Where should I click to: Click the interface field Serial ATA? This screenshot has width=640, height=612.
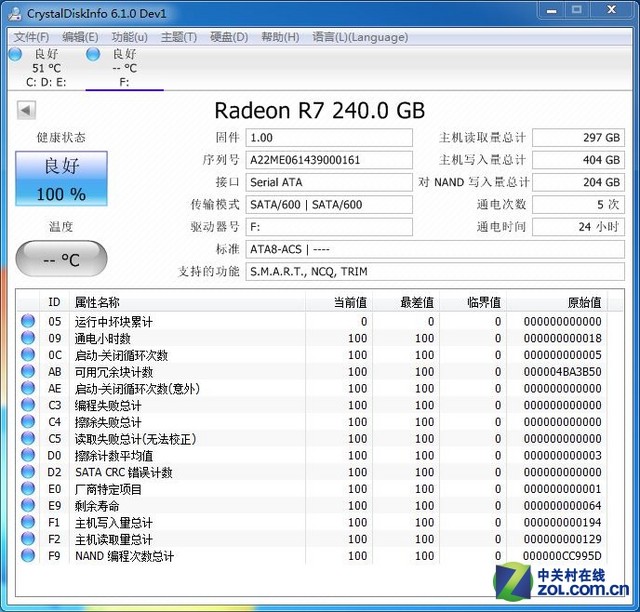coord(329,182)
